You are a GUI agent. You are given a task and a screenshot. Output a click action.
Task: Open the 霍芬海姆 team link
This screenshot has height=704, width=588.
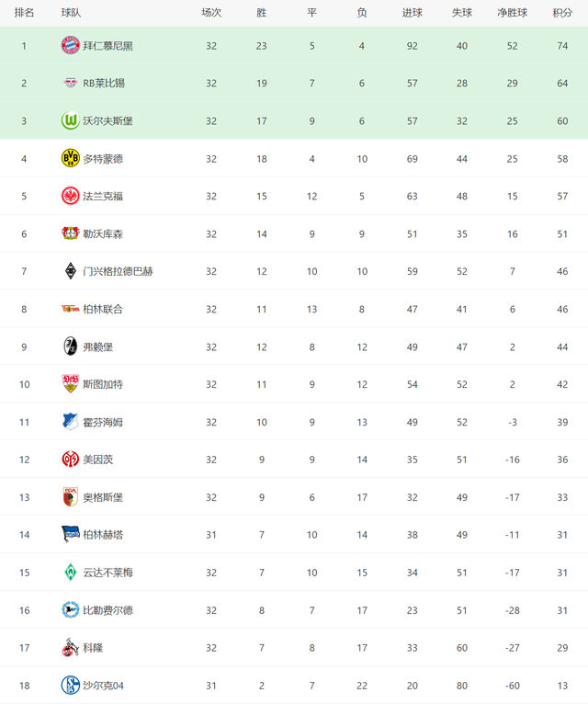coord(103,422)
